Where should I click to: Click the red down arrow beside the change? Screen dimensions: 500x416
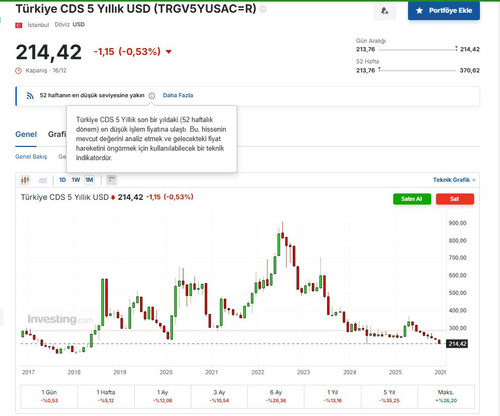169,52
